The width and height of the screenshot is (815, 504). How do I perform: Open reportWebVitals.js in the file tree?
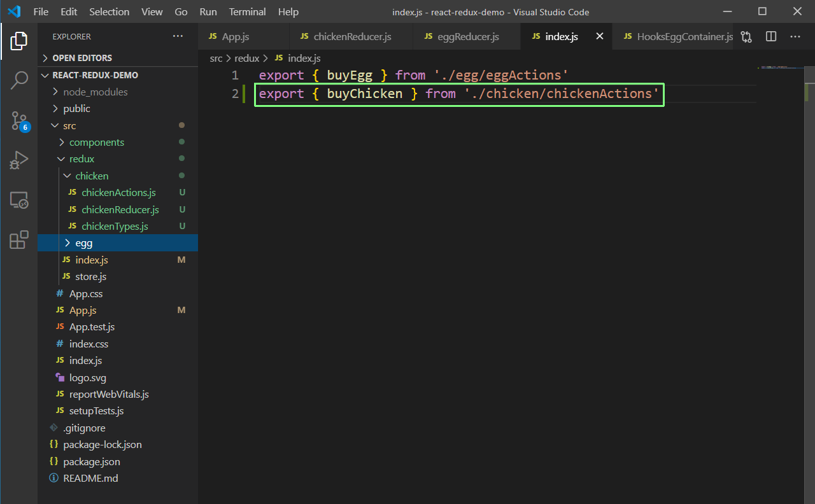tap(118, 394)
